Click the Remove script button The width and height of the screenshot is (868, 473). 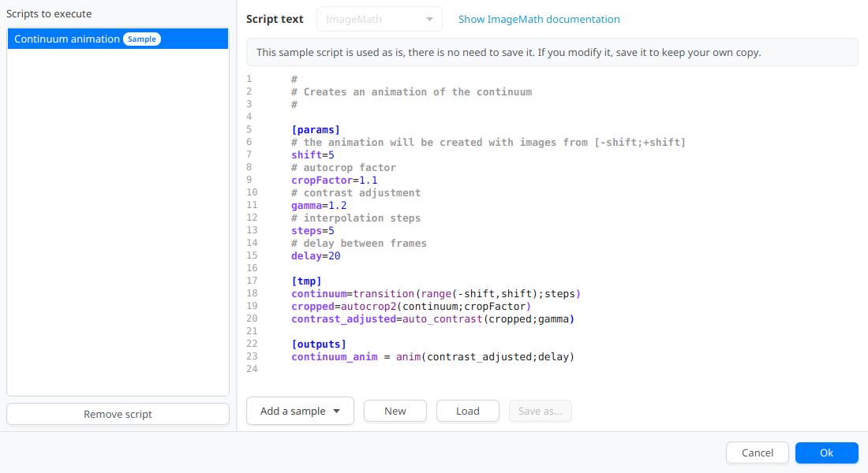(118, 414)
